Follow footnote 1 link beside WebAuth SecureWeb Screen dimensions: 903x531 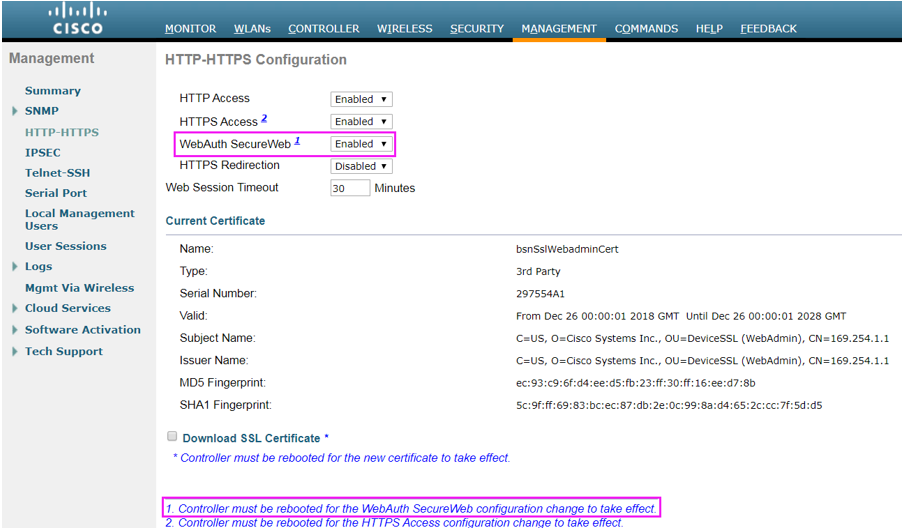[297, 141]
